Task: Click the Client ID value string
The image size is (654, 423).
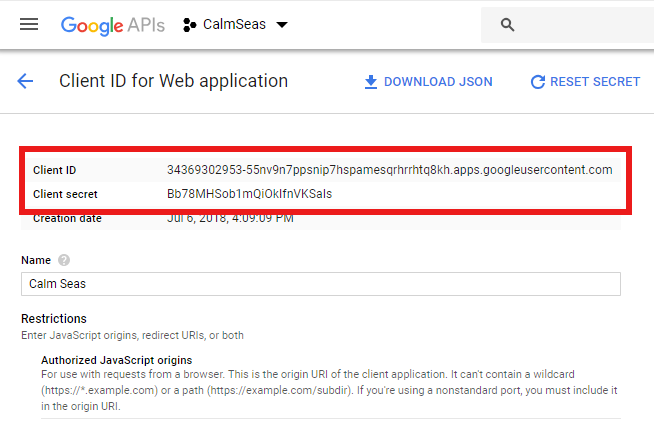Action: click(389, 170)
